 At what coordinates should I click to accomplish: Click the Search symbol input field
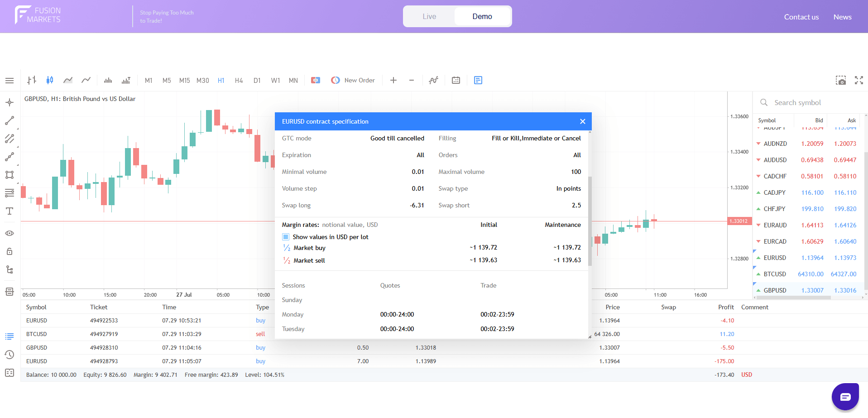(x=810, y=102)
